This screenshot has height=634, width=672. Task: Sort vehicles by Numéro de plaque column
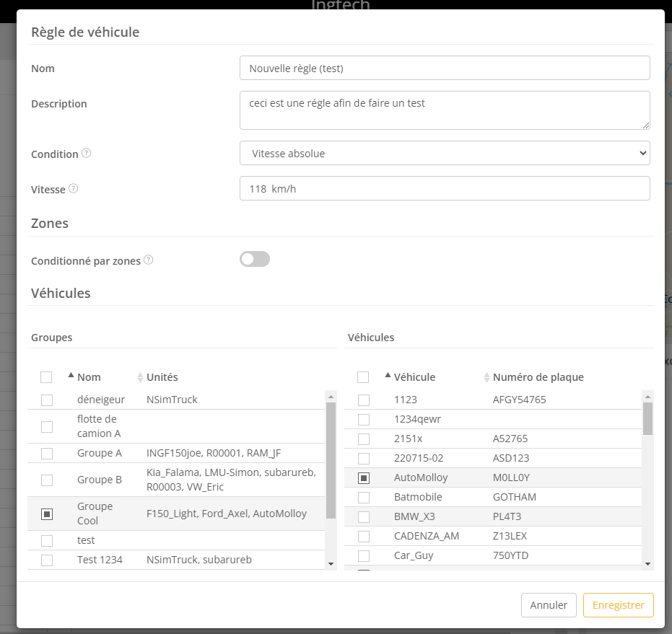[487, 377]
